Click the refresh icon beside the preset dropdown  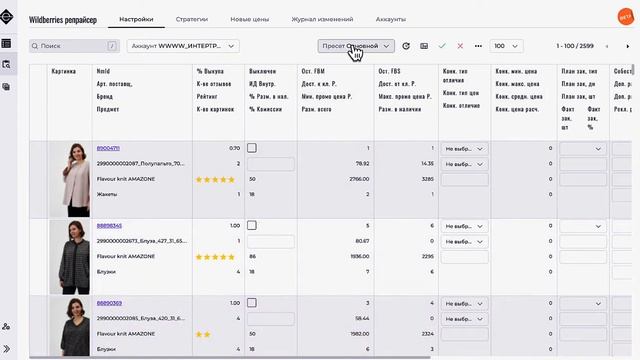coord(406,46)
